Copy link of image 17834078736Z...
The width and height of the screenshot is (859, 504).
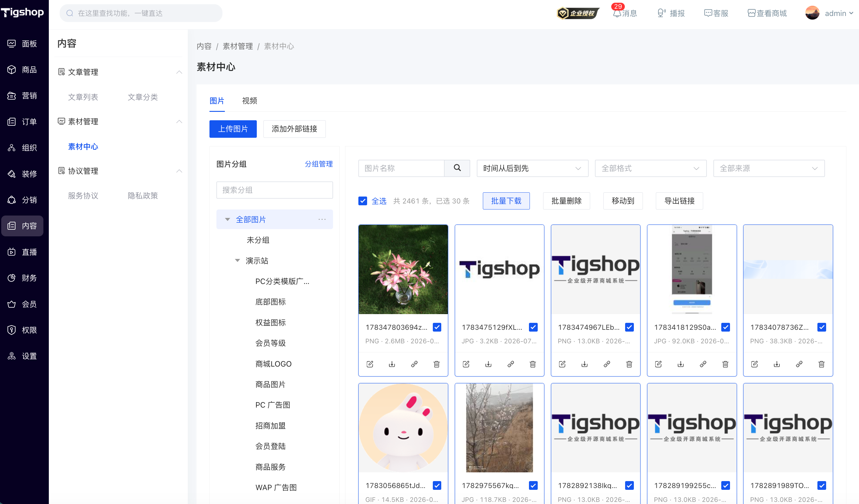(799, 364)
